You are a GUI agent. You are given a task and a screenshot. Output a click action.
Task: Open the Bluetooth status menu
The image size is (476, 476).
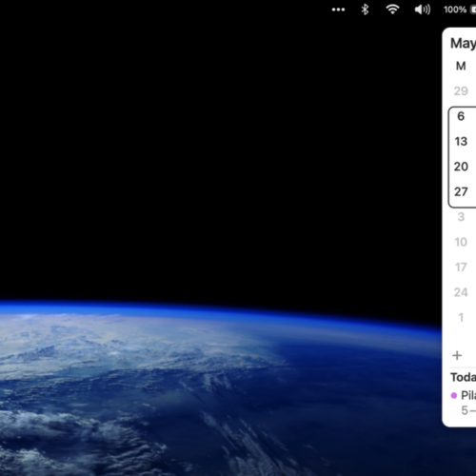(x=365, y=10)
